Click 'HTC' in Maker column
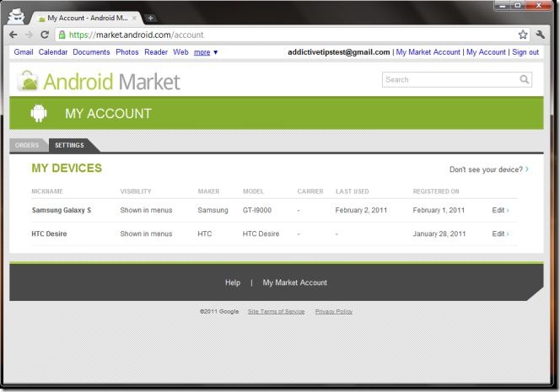 (205, 234)
